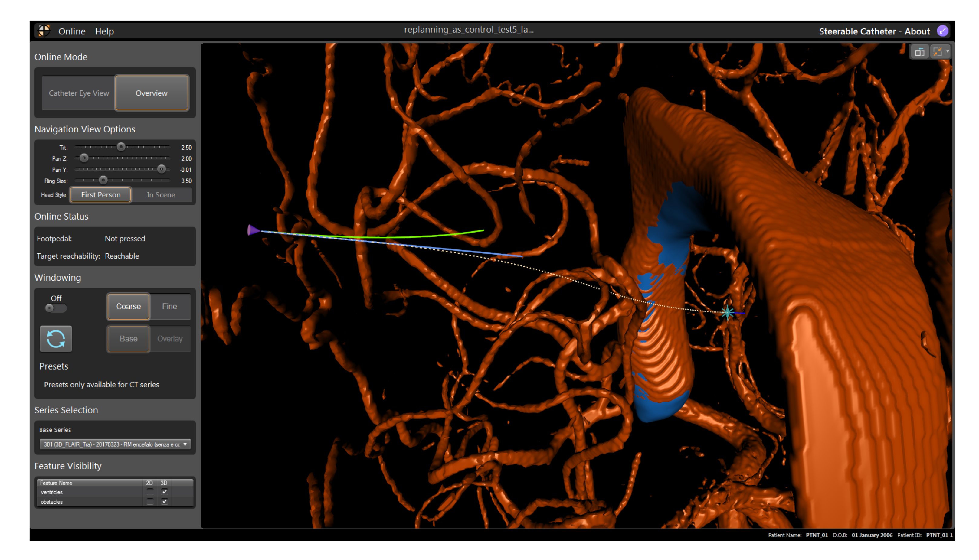Open the Help menu
The image size is (979, 560).
(x=104, y=31)
